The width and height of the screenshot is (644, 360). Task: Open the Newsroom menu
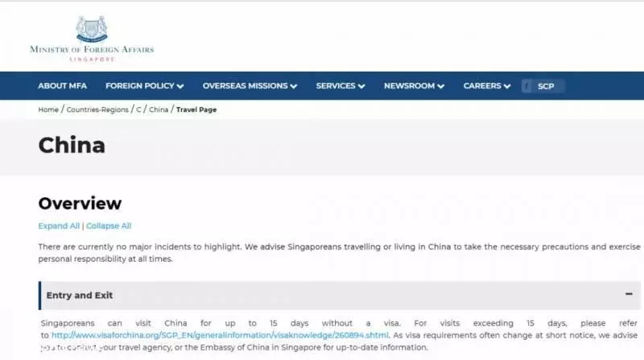tap(414, 86)
